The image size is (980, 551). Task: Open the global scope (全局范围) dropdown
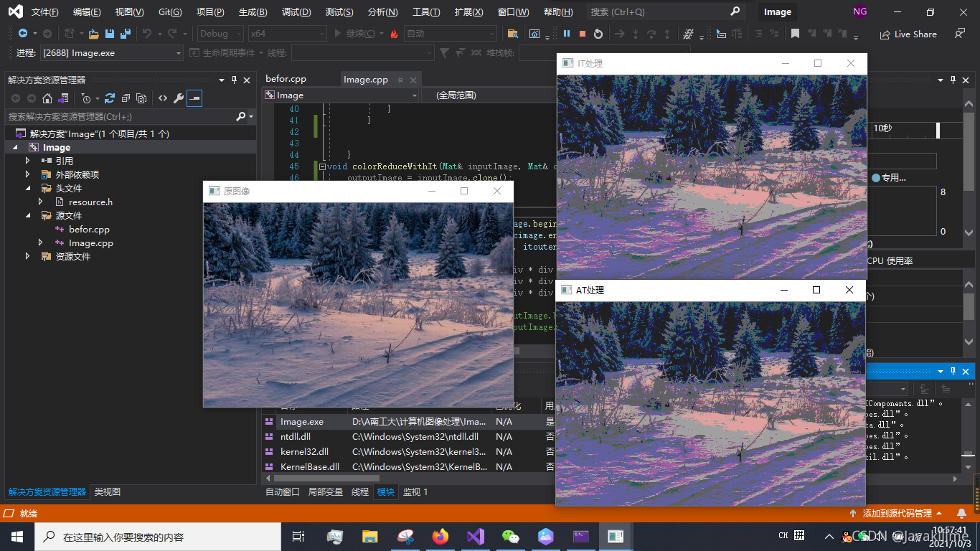point(488,95)
